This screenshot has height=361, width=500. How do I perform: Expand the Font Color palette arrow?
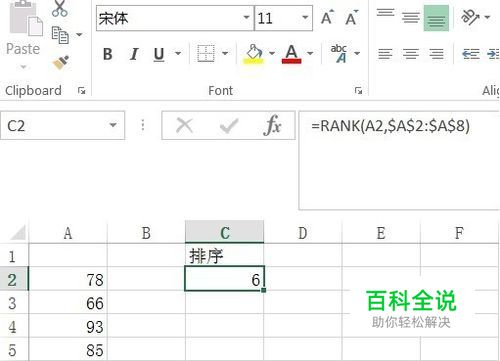(x=310, y=53)
